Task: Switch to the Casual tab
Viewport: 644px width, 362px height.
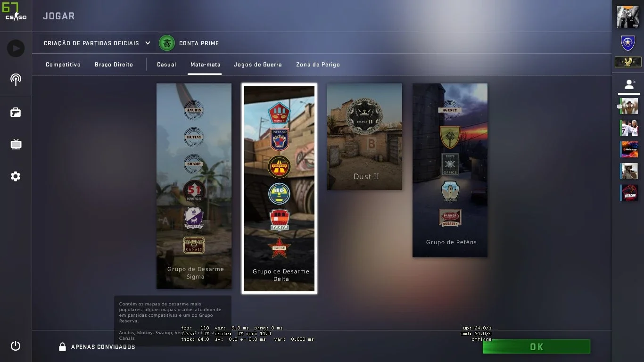Action: pyautogui.click(x=166, y=65)
